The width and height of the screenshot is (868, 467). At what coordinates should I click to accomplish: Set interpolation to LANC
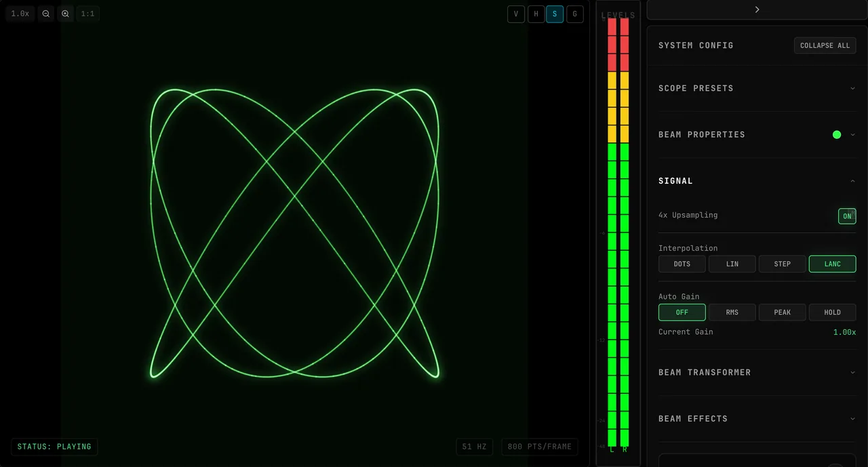pyautogui.click(x=833, y=264)
